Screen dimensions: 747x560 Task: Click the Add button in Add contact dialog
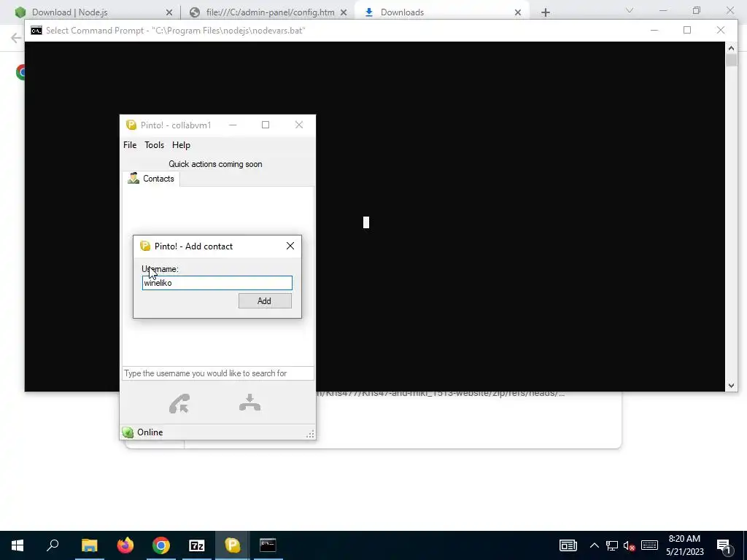point(265,300)
